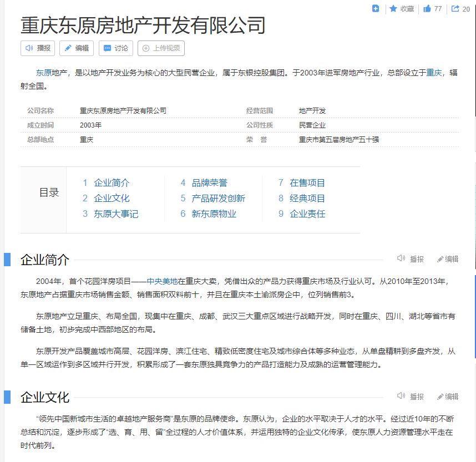Click pencil icon in 企业文化 section header
This screenshot has height=462, width=476.
tap(440, 397)
